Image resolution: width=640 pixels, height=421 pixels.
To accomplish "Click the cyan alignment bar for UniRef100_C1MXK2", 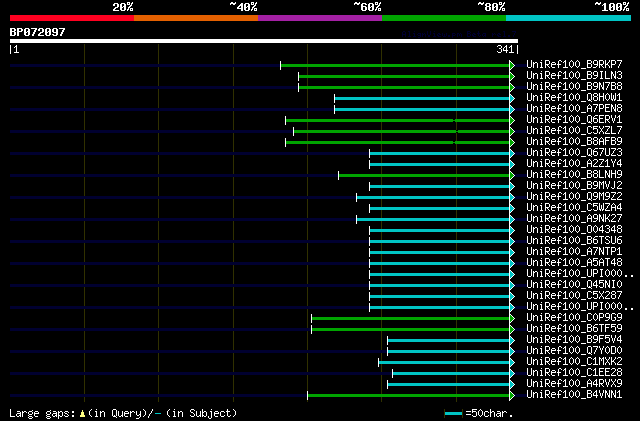I will (x=444, y=363).
